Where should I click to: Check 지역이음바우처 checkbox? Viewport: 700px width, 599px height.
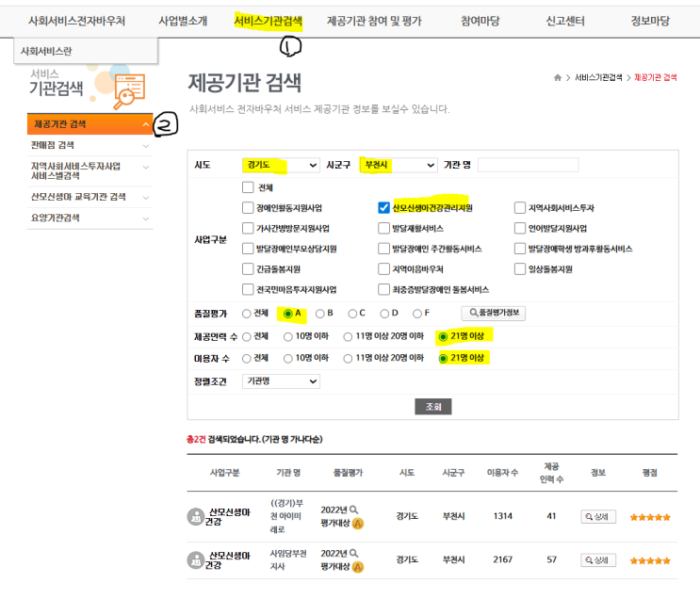tap(383, 269)
